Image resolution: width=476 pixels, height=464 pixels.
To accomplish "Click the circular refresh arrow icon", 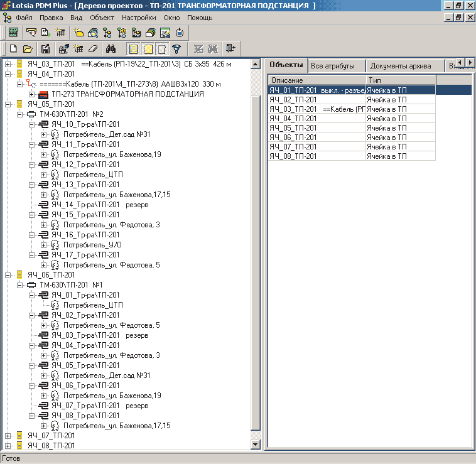I will point(180,33).
